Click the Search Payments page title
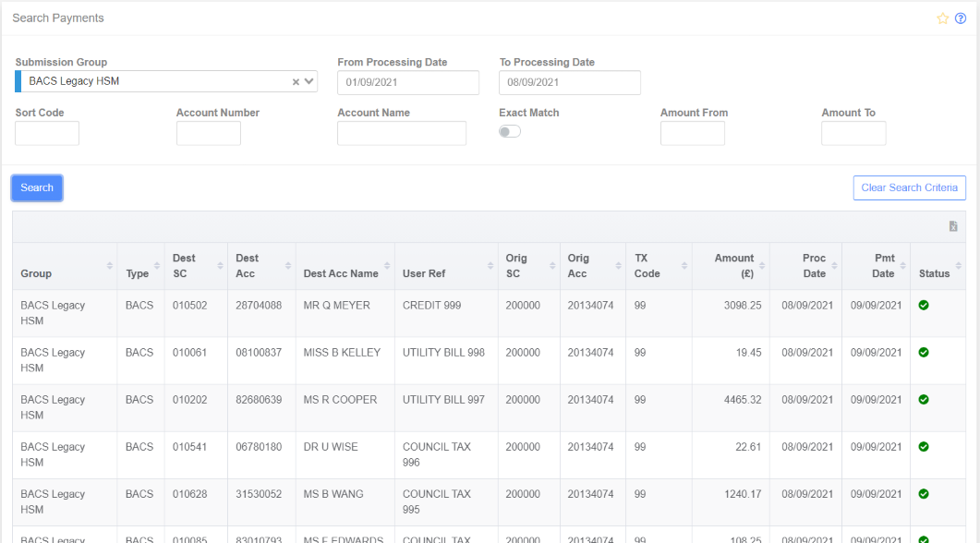Screen dimensions: 980x543 pyautogui.click(x=58, y=18)
